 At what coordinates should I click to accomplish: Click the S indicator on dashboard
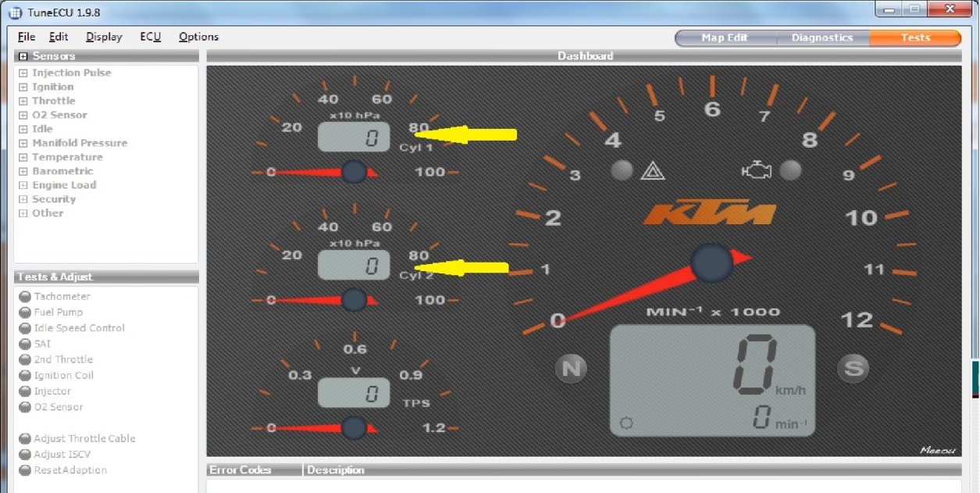point(853,368)
